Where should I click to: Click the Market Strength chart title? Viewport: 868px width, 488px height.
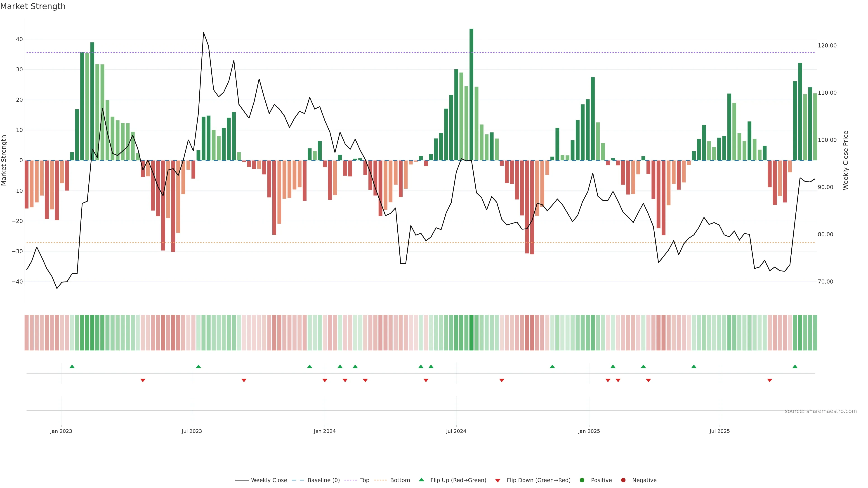[33, 6]
